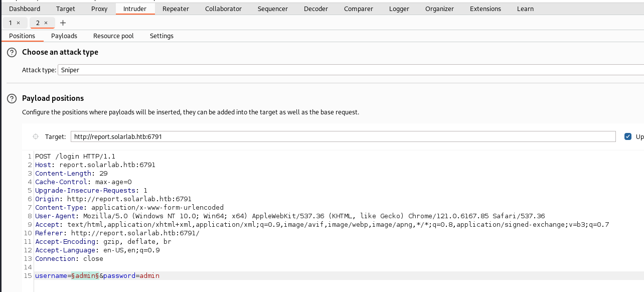
Task: Open the Proxy tab
Action: tap(99, 9)
